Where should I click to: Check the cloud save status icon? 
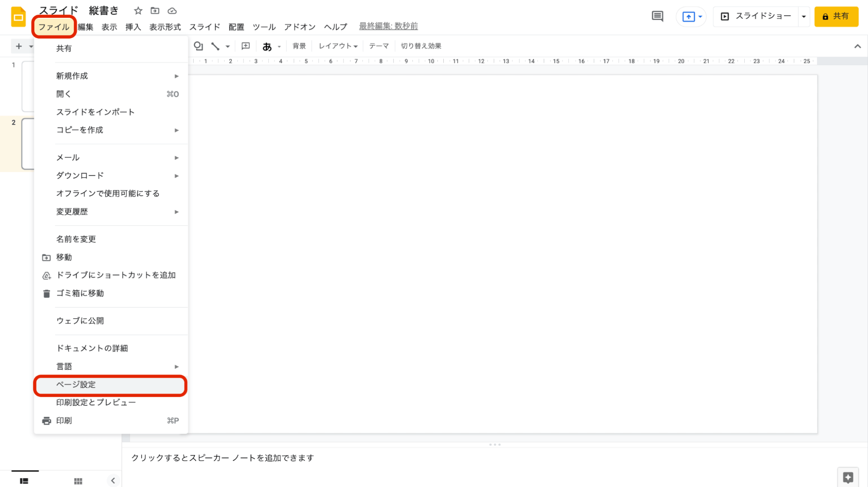(172, 11)
